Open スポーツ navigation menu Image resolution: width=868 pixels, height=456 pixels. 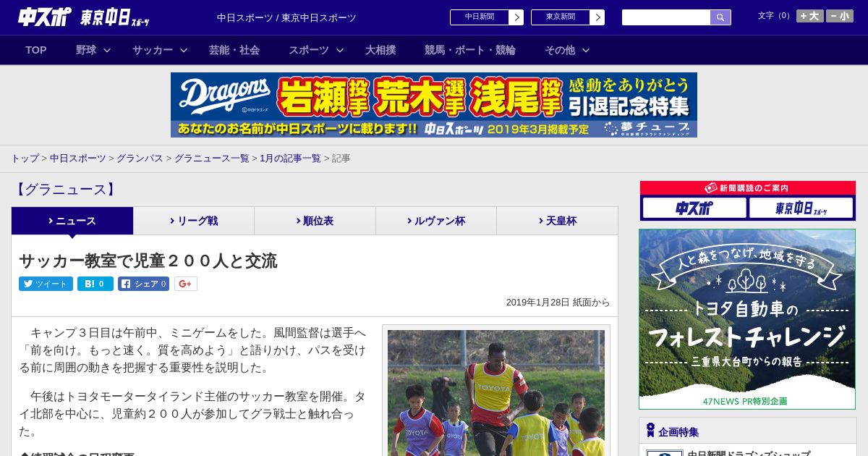[309, 50]
